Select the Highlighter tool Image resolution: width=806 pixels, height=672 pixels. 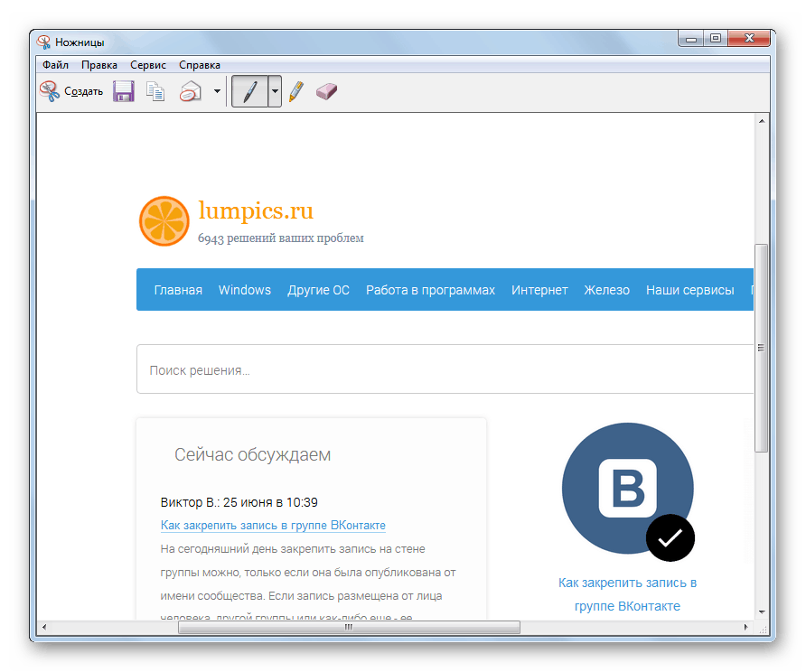[x=296, y=91]
